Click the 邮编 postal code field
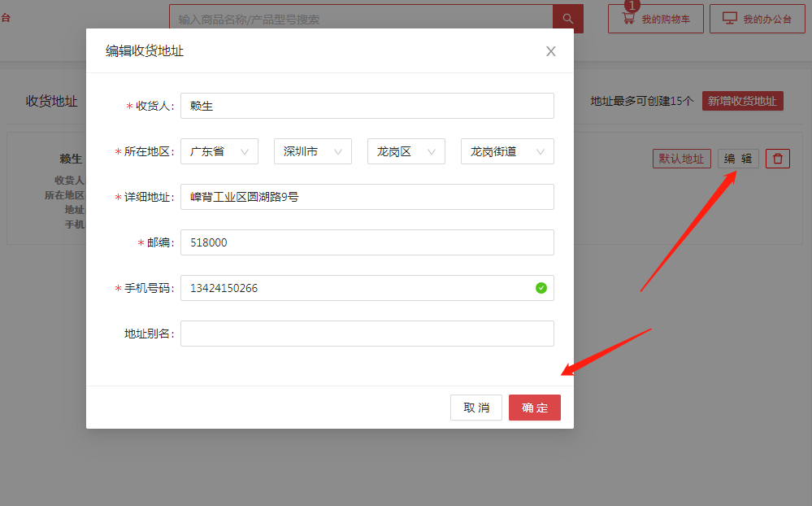 tap(367, 242)
